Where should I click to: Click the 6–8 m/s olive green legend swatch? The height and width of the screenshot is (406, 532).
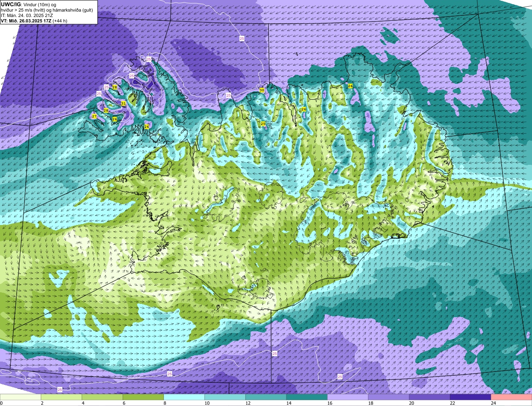(143, 397)
